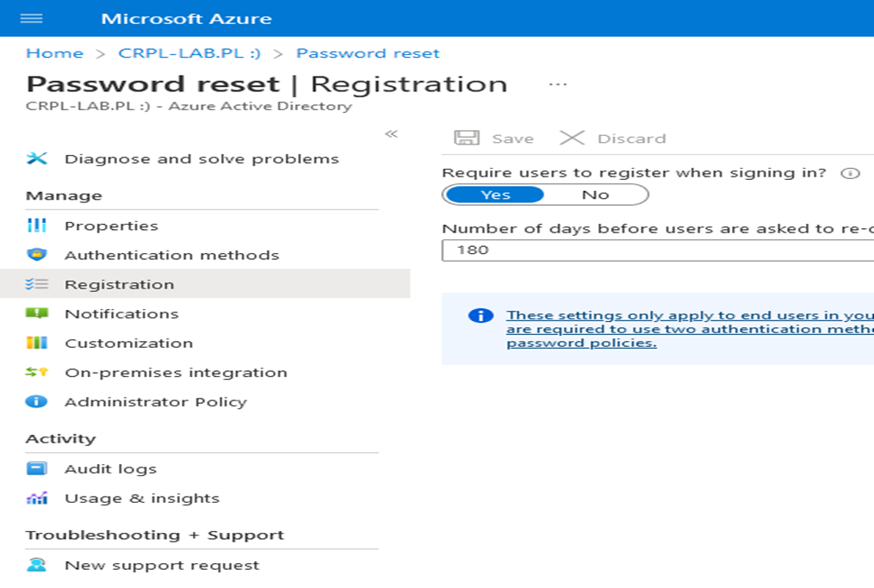Click the Save button
The image size is (874, 588).
point(494,139)
